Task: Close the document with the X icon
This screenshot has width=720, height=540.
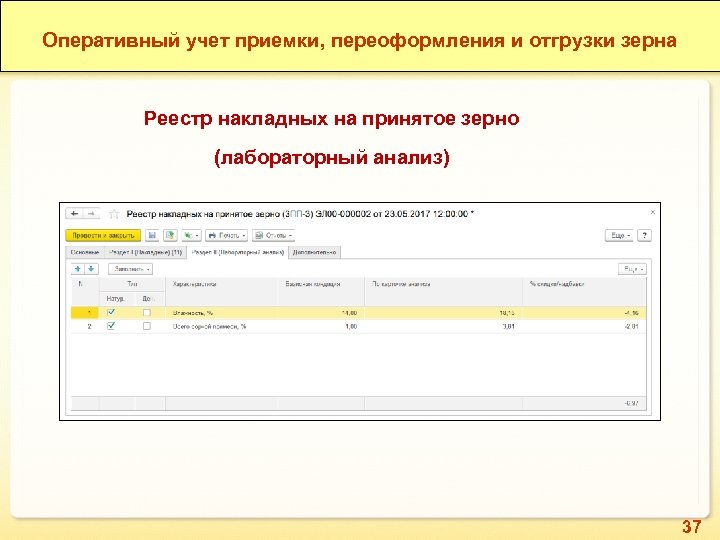Action: click(x=652, y=212)
